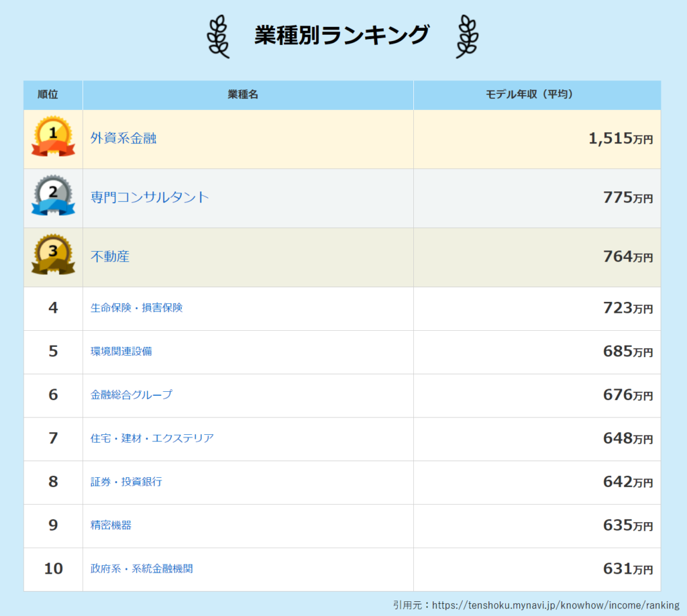This screenshot has height=616, width=687.
Task: Click the right laurel leaf icon
Action: coord(467,37)
